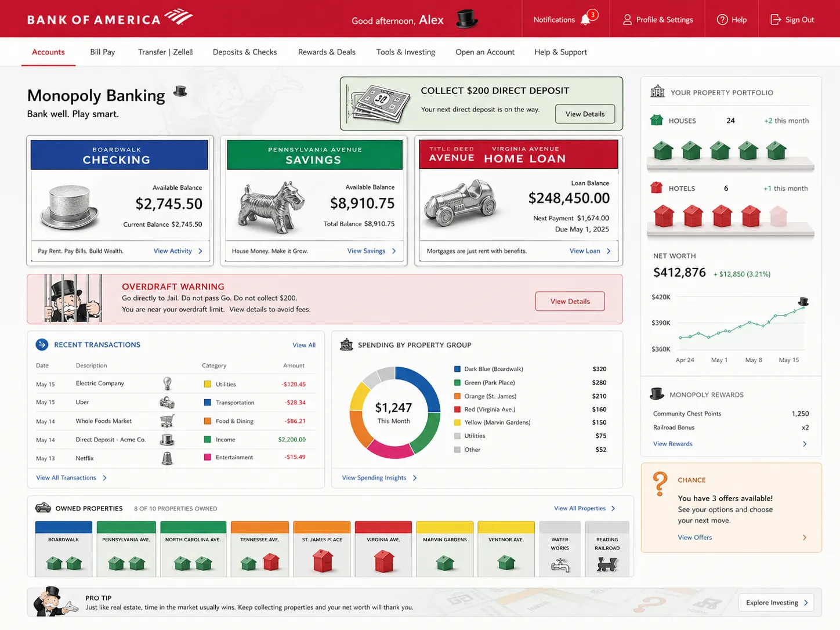Viewport: 840px width, 630px height.
Task: Click the Mr. Monopoly jail image
Action: point(73,298)
